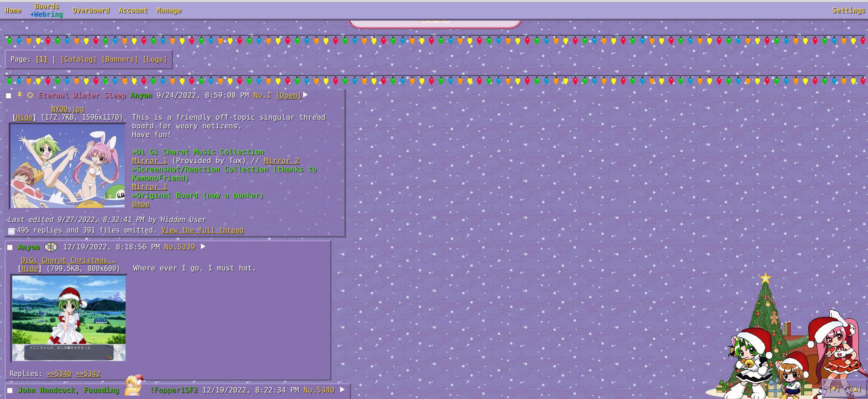Jump to page top with the up arrow
The image size is (868, 399).
pyautogui.click(x=855, y=389)
